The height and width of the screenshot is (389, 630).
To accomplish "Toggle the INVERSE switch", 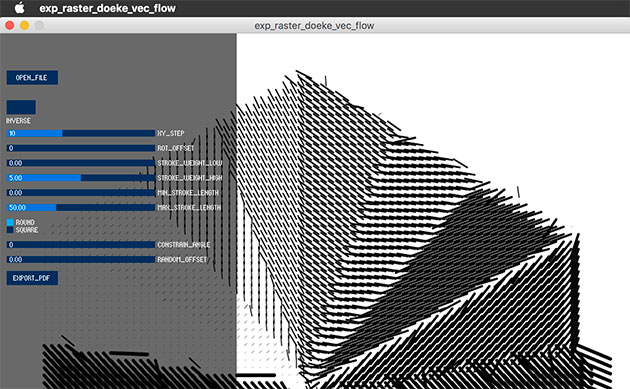I will (21, 107).
